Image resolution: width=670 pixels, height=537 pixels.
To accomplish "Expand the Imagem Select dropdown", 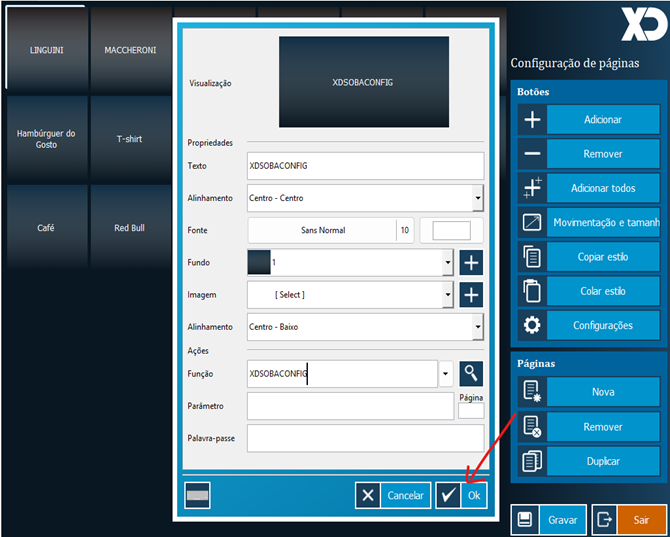I will click(446, 295).
